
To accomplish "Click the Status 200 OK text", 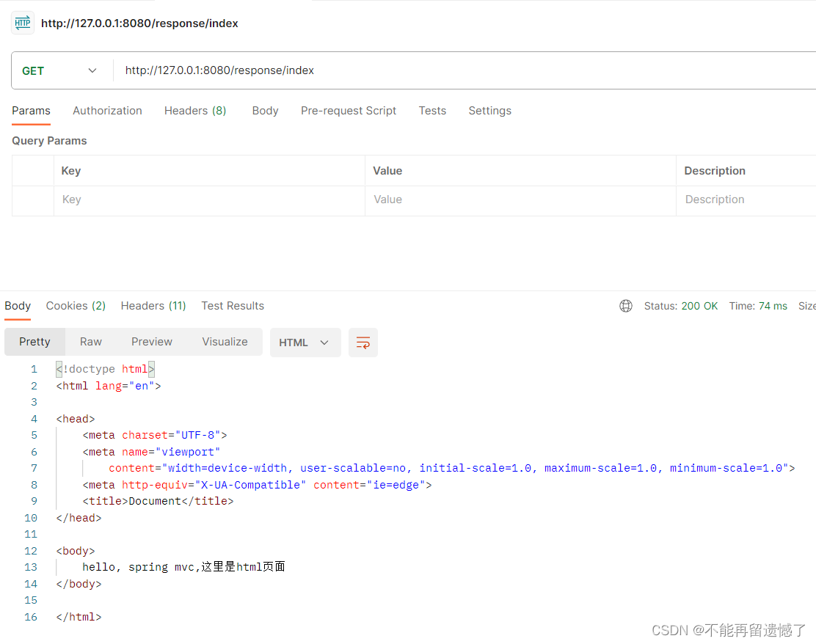I will [x=681, y=306].
